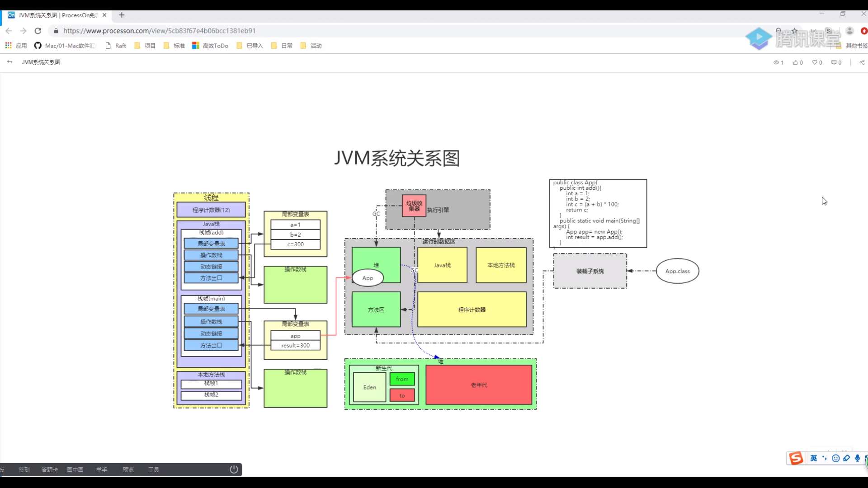Open the 活动 bookmark folder
The height and width of the screenshot is (488, 868).
point(311,46)
